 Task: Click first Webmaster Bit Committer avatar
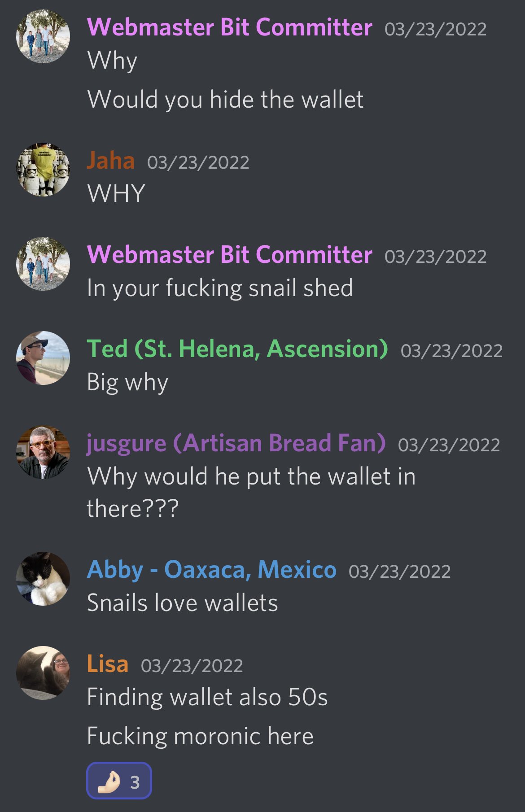click(x=43, y=36)
